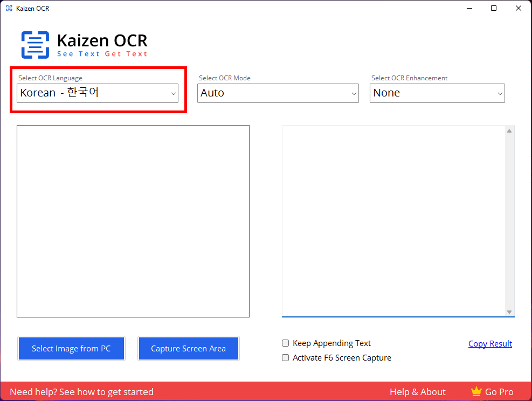Click the scroll down arrow in results box

(509, 312)
